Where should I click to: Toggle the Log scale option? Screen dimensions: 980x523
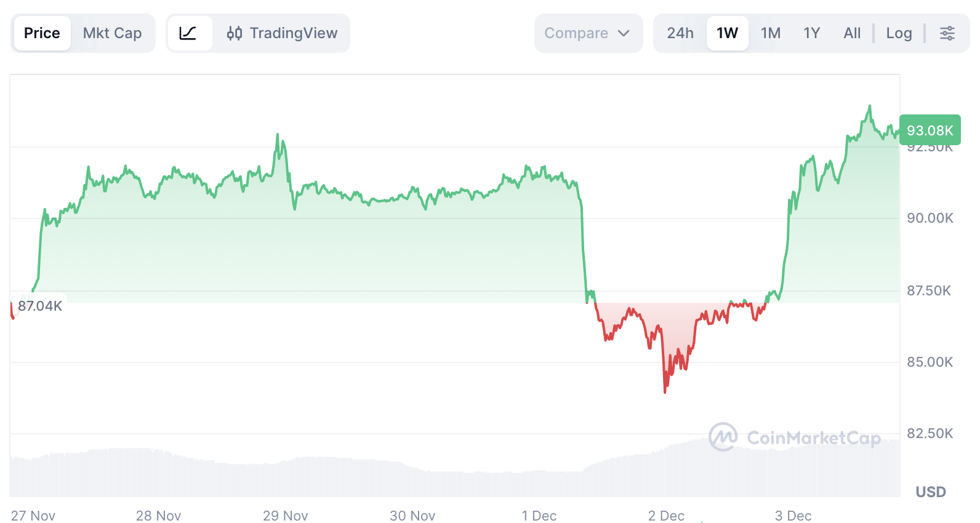[x=899, y=33]
